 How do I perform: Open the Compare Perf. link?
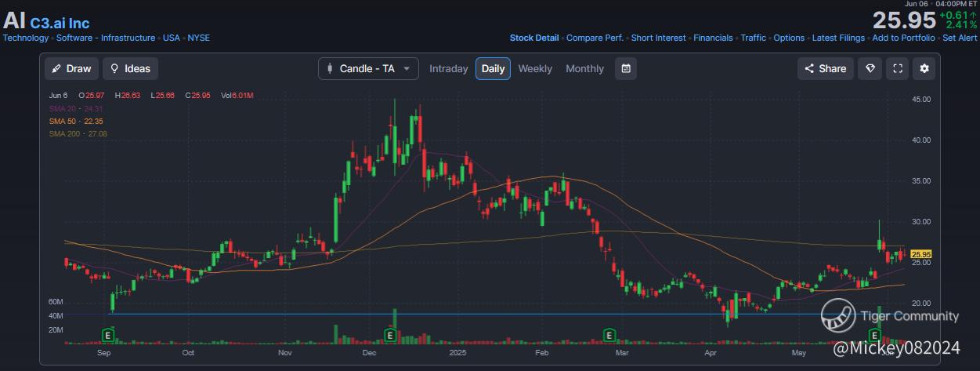coord(595,38)
